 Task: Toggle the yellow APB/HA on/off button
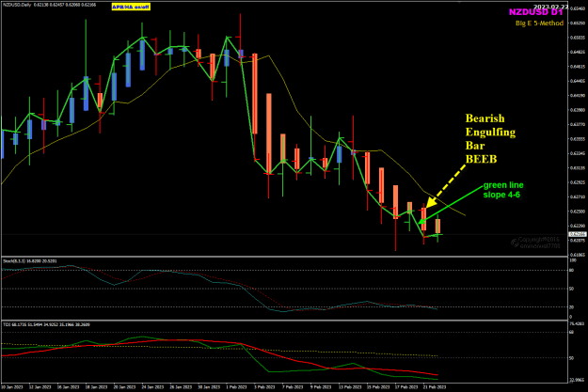pos(131,7)
